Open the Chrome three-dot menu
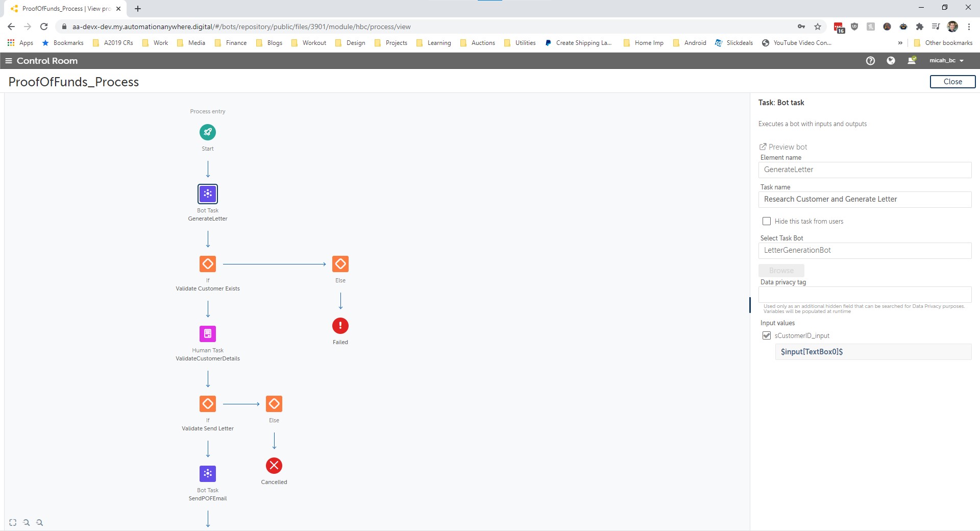 click(969, 27)
